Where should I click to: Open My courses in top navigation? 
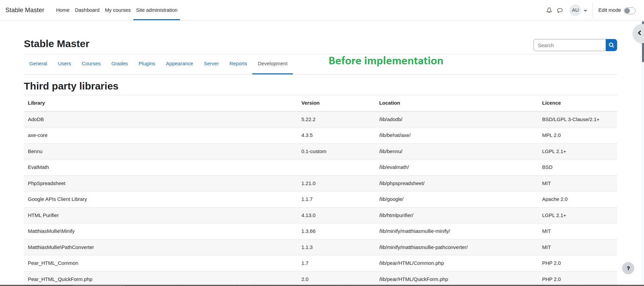[x=118, y=10]
